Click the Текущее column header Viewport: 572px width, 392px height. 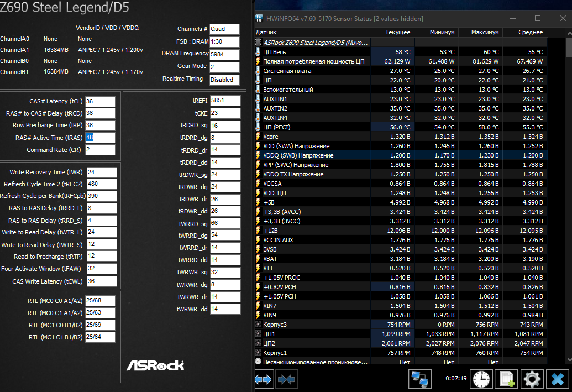point(392,32)
